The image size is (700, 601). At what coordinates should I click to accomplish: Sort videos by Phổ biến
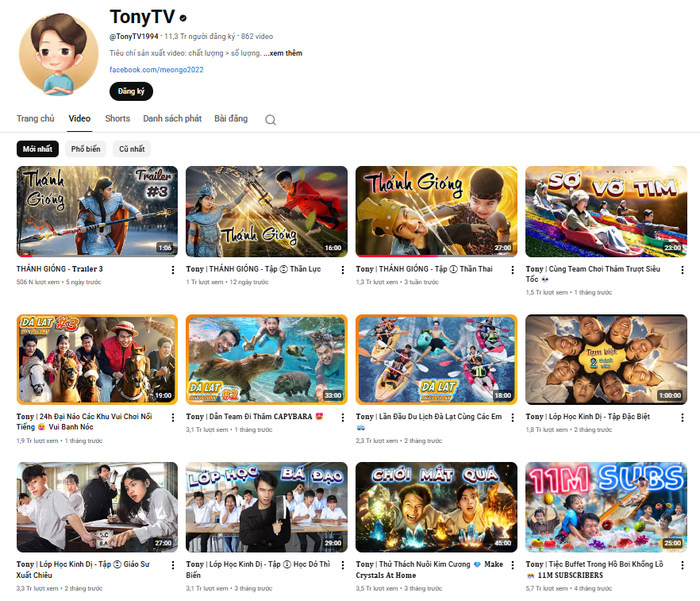point(85,149)
